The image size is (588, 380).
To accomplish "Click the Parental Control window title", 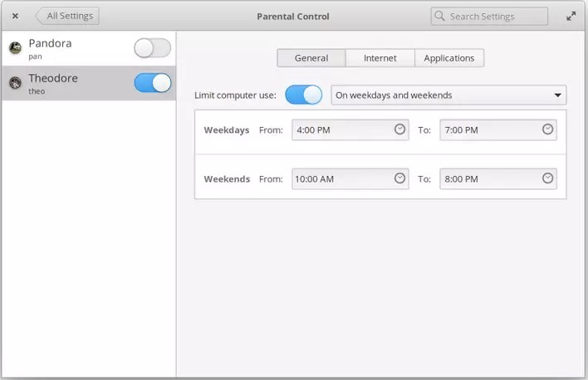I will pyautogui.click(x=293, y=17).
